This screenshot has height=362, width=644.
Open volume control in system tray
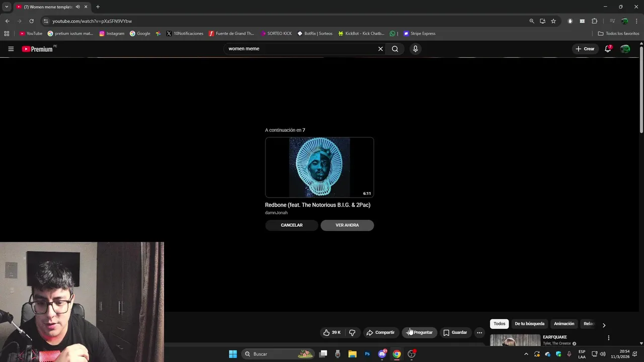click(x=603, y=354)
